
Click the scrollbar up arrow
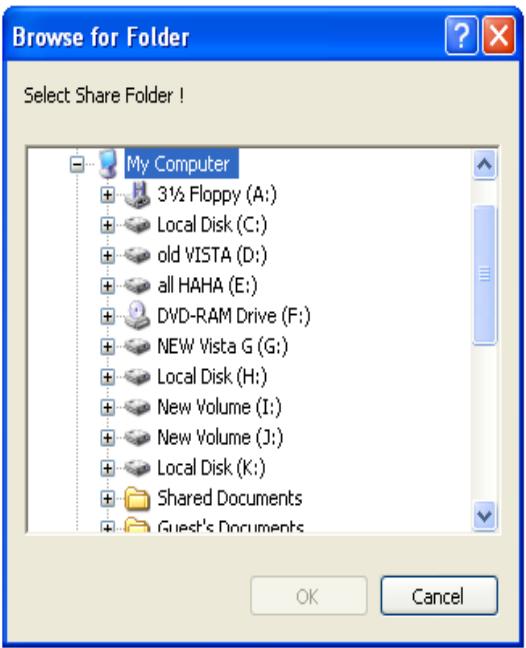484,164
